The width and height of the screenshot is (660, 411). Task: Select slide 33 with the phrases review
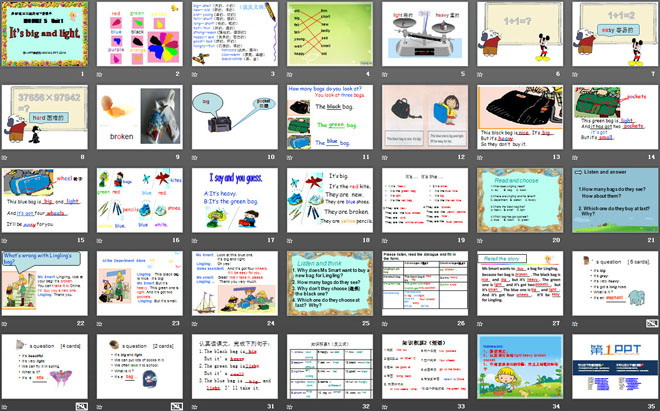(425, 366)
